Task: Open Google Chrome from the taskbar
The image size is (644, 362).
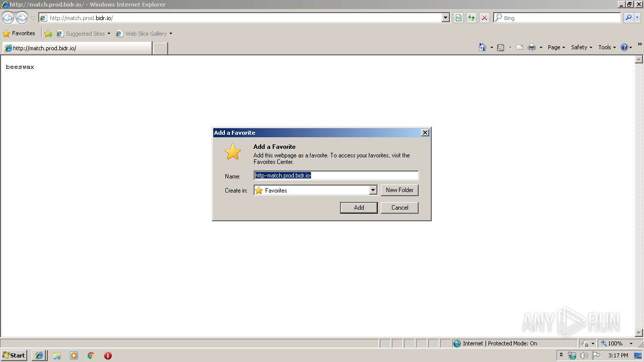Action: click(x=91, y=355)
